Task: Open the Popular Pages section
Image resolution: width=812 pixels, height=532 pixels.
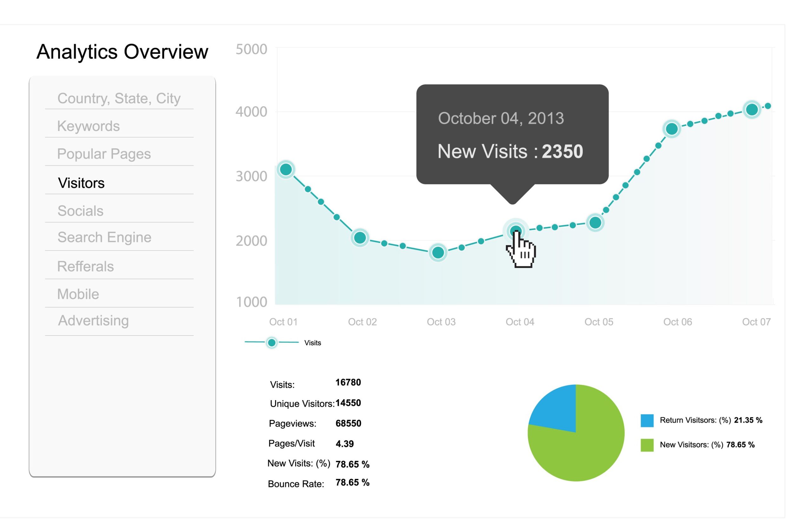Action: tap(104, 154)
